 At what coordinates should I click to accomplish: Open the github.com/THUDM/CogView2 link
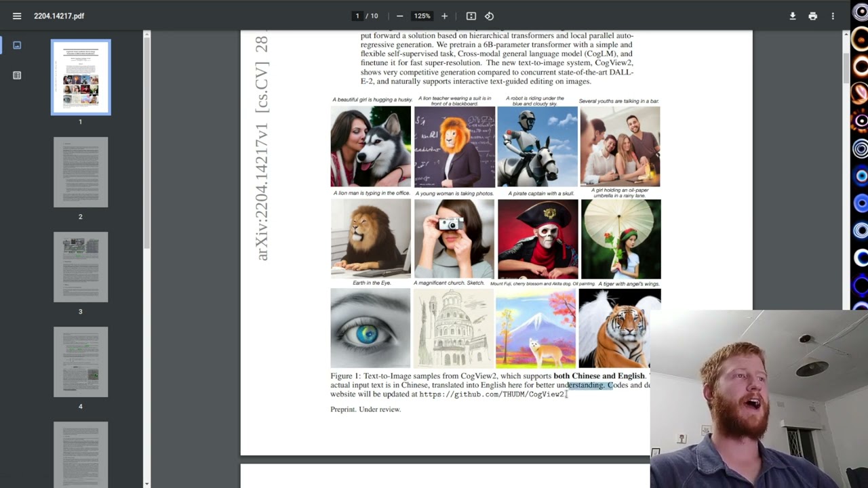491,394
